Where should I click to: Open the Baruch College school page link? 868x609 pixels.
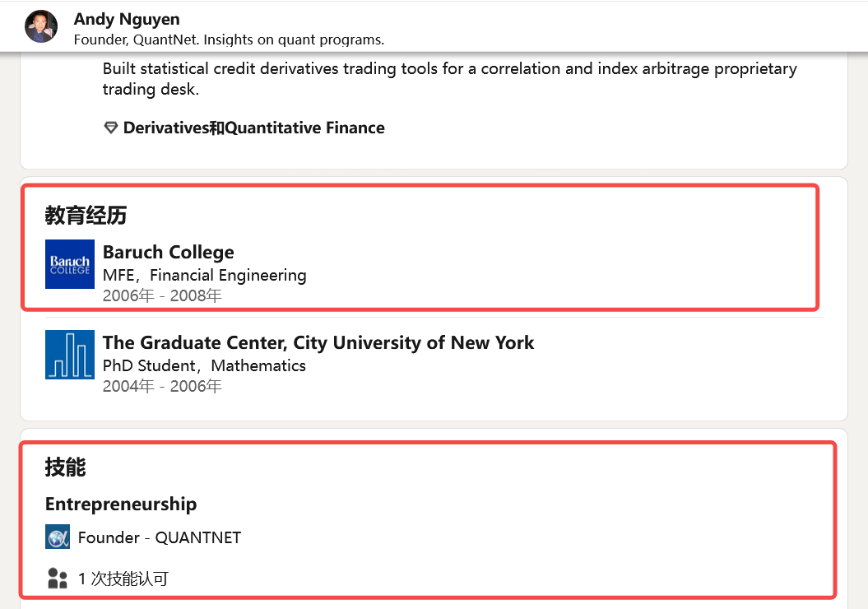(x=168, y=253)
